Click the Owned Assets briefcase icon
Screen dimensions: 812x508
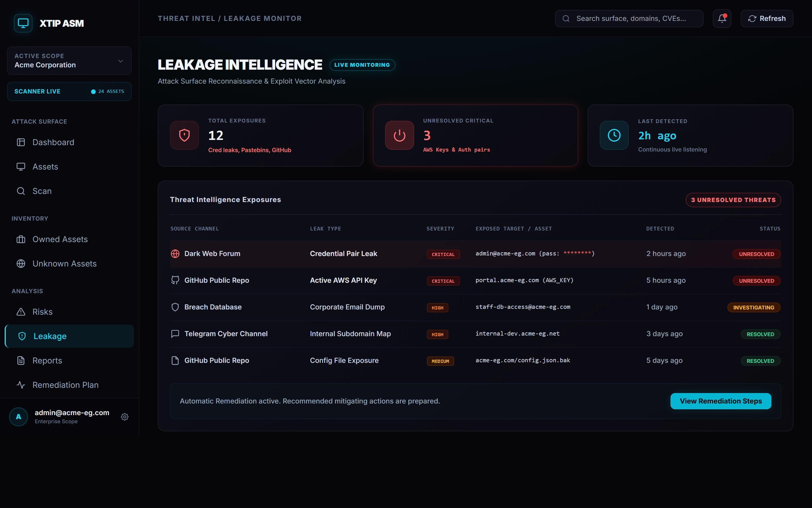[x=21, y=239]
